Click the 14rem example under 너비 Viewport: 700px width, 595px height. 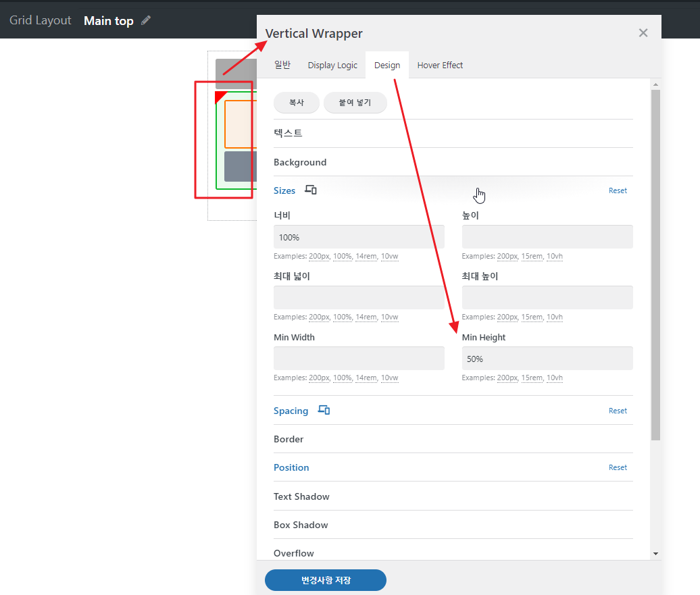click(x=366, y=256)
